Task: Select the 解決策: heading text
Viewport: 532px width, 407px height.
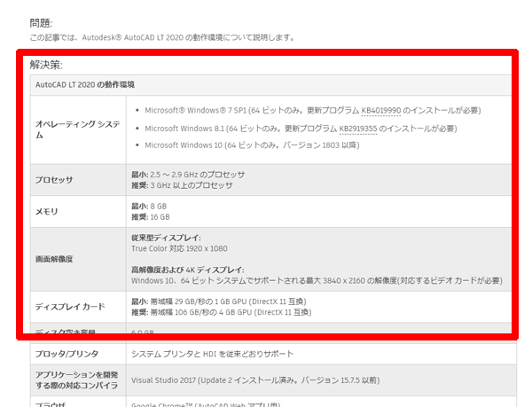Action: 46,65
